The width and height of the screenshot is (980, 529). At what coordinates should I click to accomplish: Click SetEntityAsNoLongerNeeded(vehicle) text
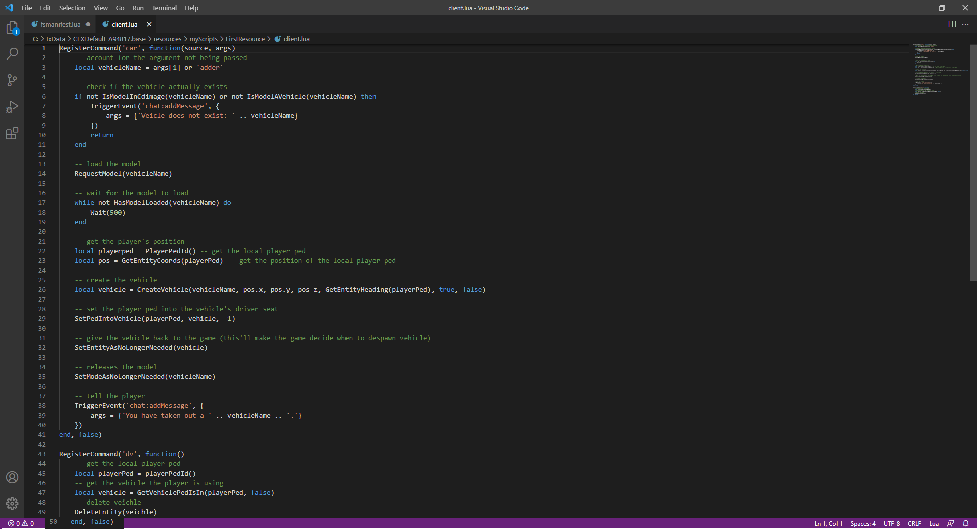point(141,347)
